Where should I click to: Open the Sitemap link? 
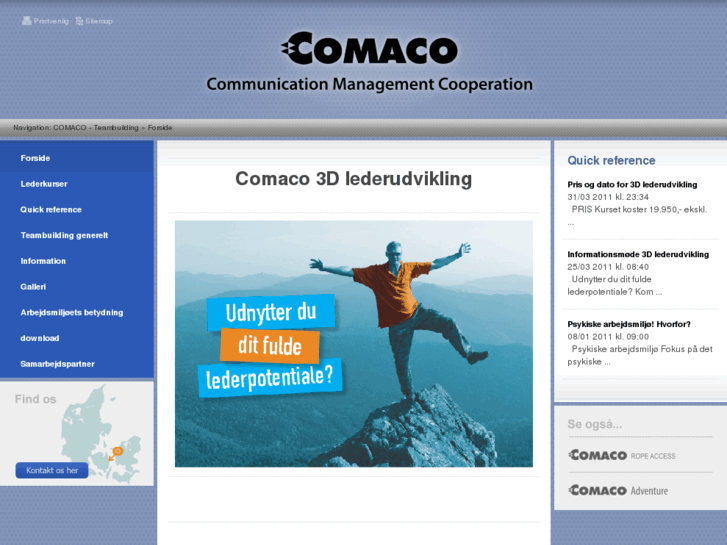(99, 21)
